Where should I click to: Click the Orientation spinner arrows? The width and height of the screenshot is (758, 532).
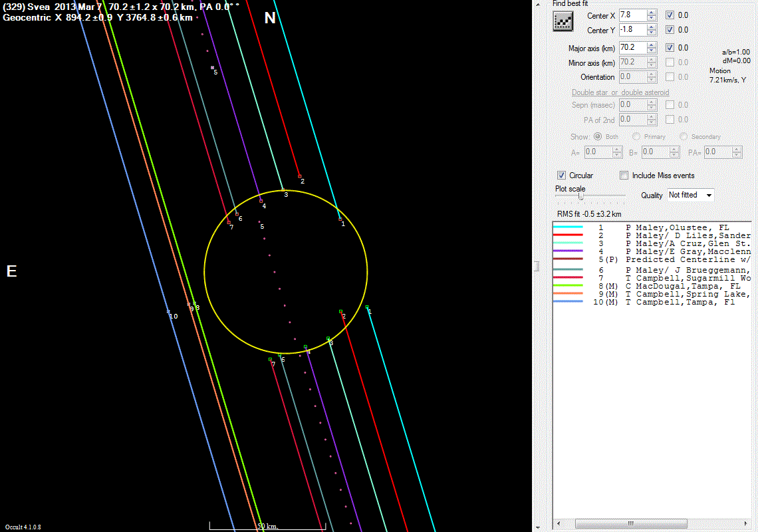[652, 76]
